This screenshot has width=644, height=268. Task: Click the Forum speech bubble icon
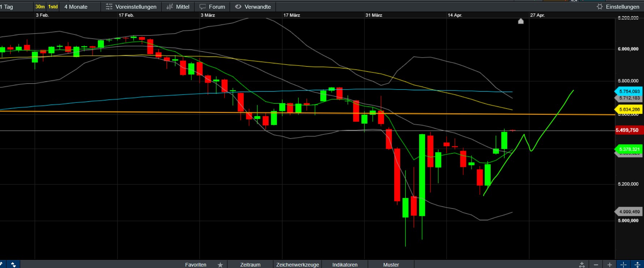point(202,7)
